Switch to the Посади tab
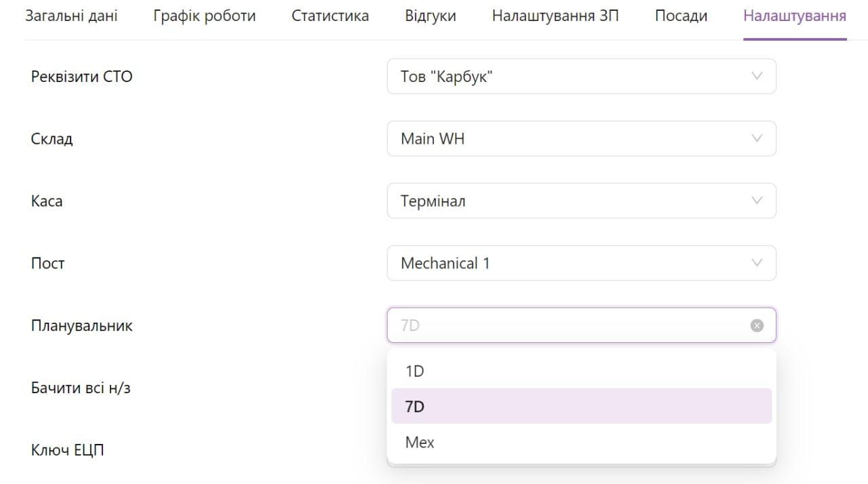Image resolution: width=868 pixels, height=484 pixels. click(681, 16)
